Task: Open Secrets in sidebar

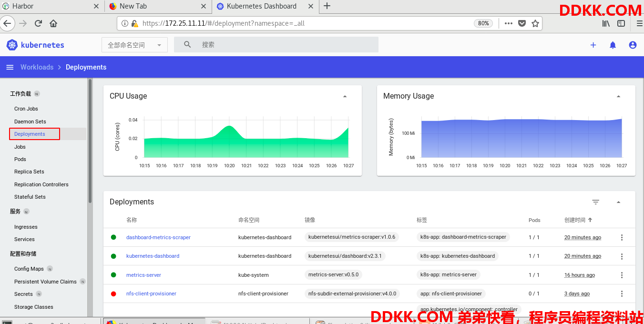Action: pos(23,294)
